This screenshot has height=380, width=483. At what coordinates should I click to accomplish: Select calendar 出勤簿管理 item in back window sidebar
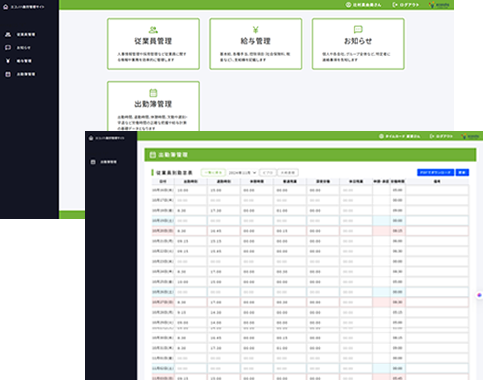(x=20, y=74)
